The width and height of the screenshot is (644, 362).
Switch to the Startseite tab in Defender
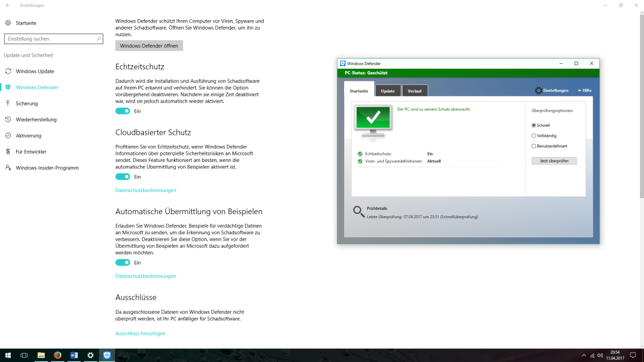pos(359,90)
